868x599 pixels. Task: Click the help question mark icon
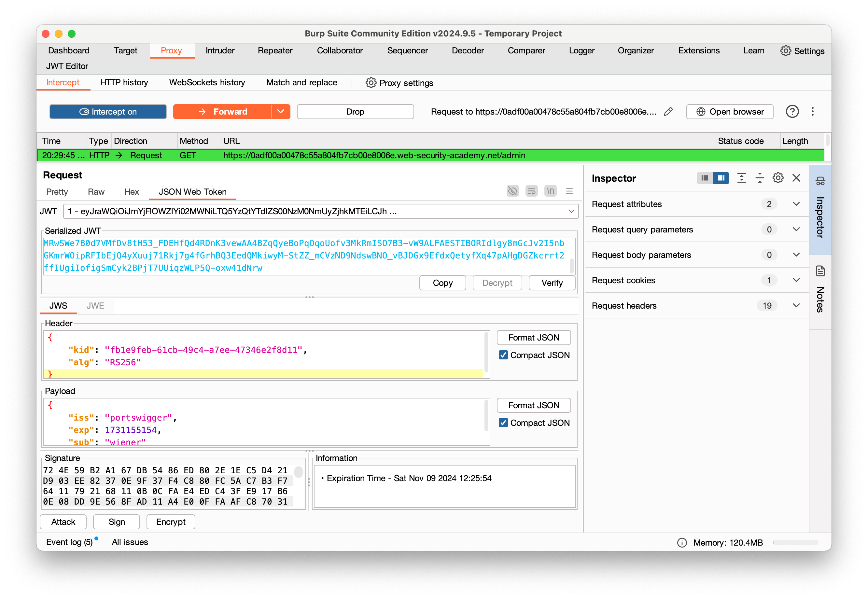click(x=792, y=112)
